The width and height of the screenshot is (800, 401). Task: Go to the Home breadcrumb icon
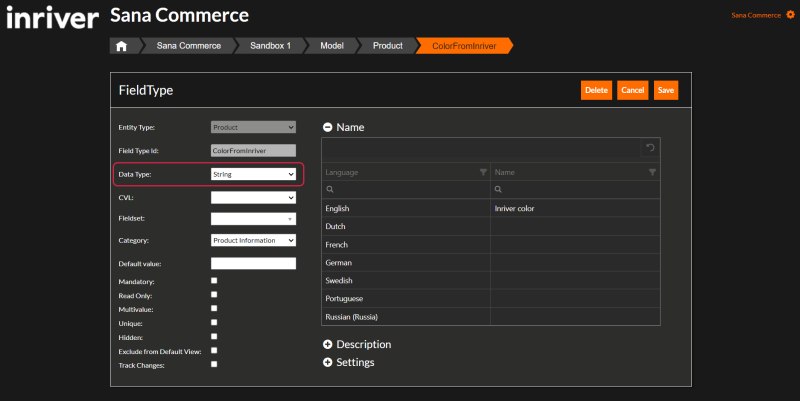(121, 46)
